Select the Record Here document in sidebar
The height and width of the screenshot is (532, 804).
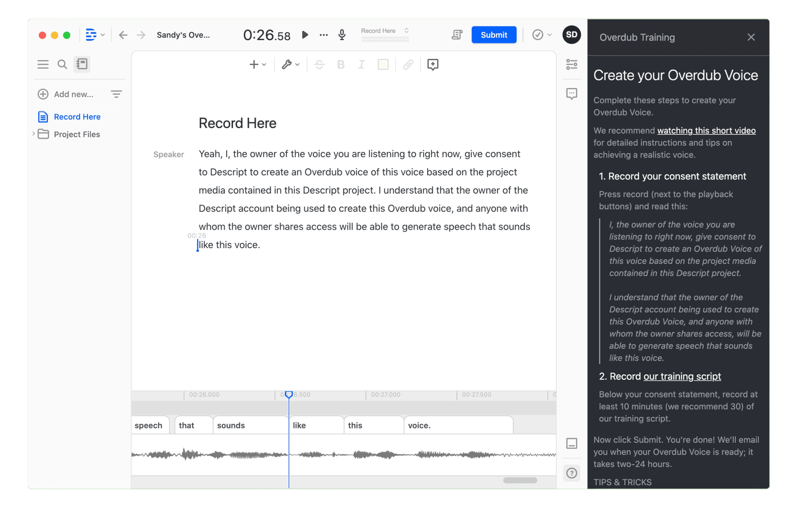(76, 117)
